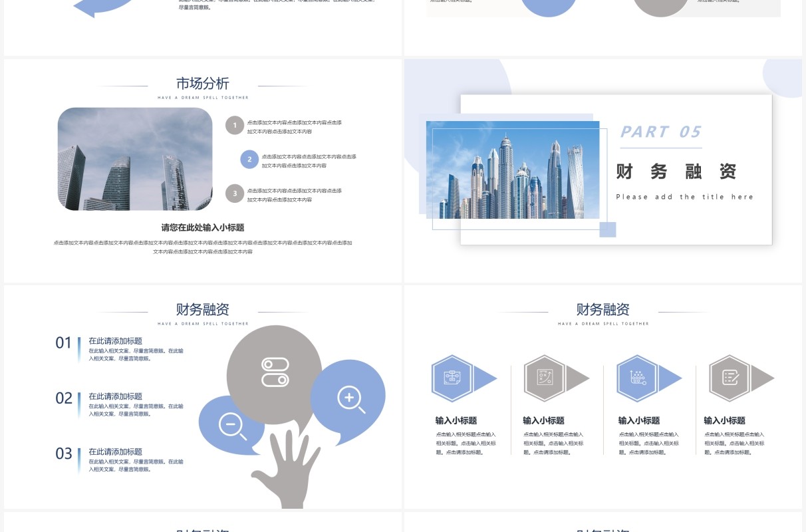This screenshot has width=806, height=532.
Task: Click 在此请添加标题 heading beside 03
Action: [x=116, y=452]
